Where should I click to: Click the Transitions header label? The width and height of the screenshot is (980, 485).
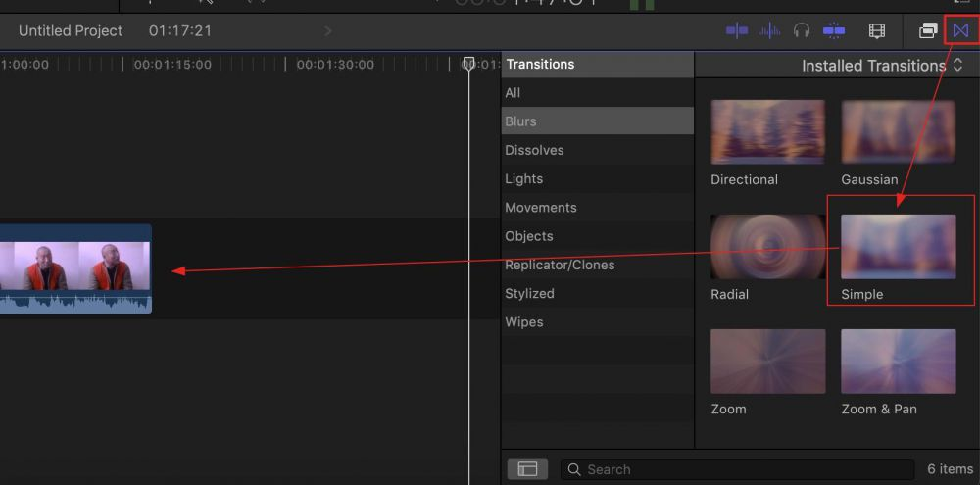click(540, 65)
